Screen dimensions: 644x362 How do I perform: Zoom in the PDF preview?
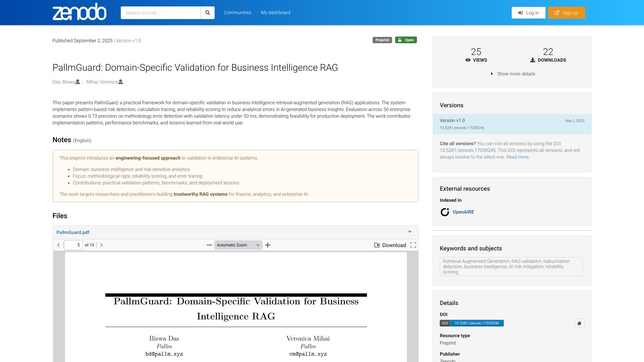[x=268, y=245]
